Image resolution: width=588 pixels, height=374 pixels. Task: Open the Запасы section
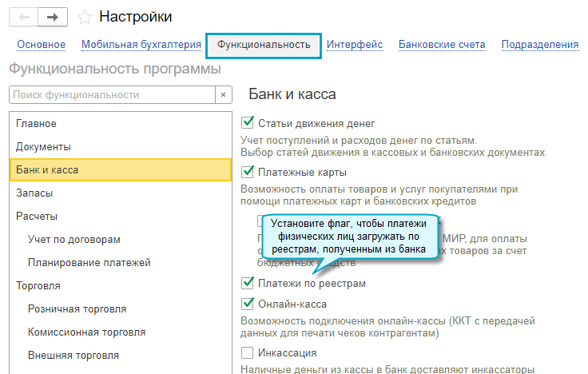(35, 193)
